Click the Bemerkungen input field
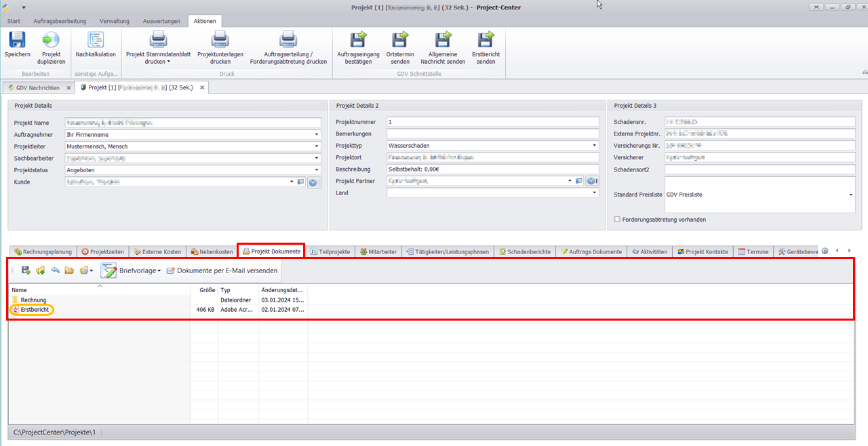 pos(492,134)
